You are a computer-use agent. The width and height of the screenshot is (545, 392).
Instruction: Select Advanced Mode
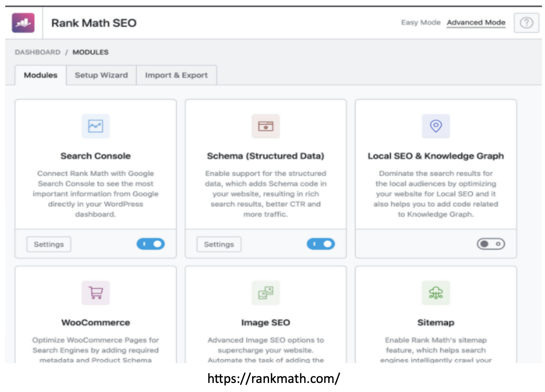point(476,22)
